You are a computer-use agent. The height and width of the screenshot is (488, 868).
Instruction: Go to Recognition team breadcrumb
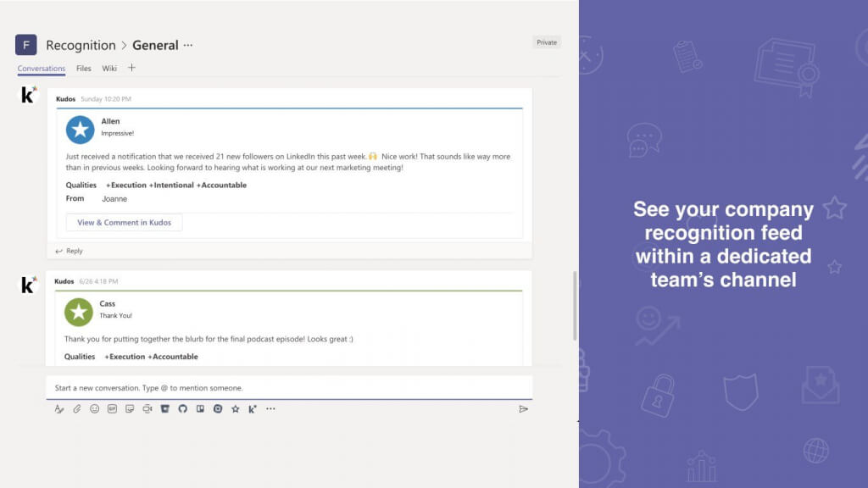pyautogui.click(x=81, y=46)
